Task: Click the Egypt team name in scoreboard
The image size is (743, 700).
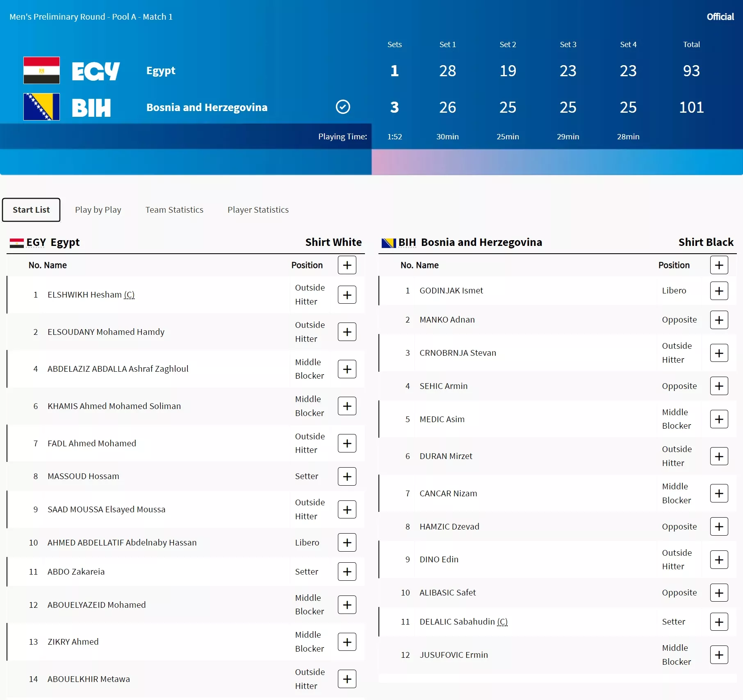Action: (x=161, y=70)
